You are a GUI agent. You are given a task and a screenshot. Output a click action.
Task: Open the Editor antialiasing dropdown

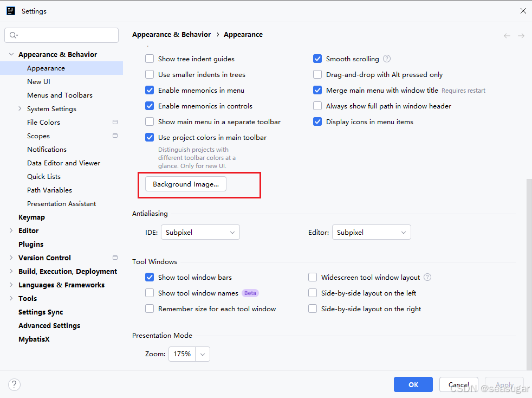pyautogui.click(x=372, y=232)
